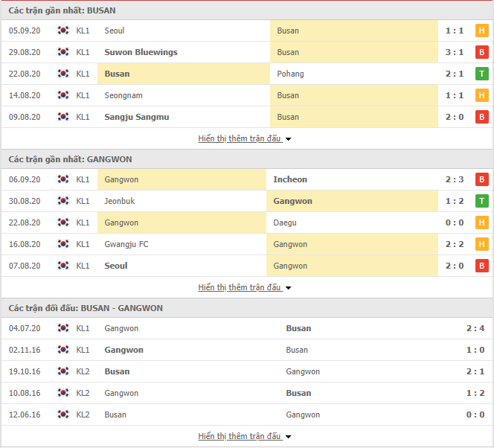Open the Gwangju FC team link
The width and height of the screenshot is (494, 448).
126,245
